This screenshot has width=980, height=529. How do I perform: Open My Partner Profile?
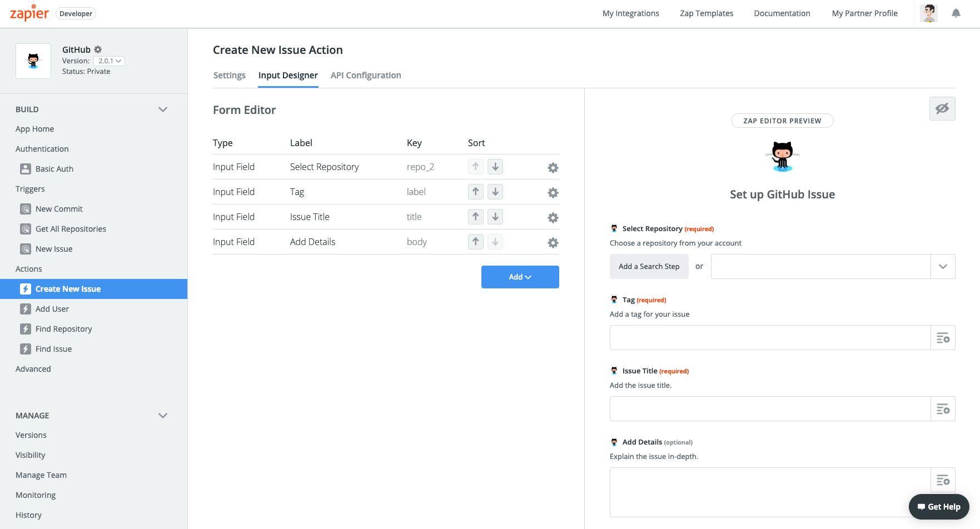(865, 13)
